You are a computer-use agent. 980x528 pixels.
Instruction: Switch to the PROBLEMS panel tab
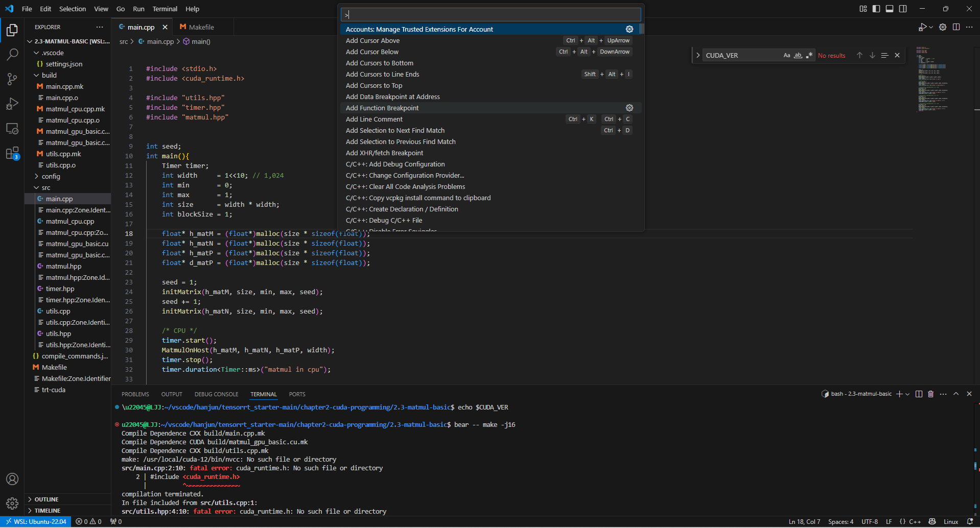pyautogui.click(x=135, y=394)
